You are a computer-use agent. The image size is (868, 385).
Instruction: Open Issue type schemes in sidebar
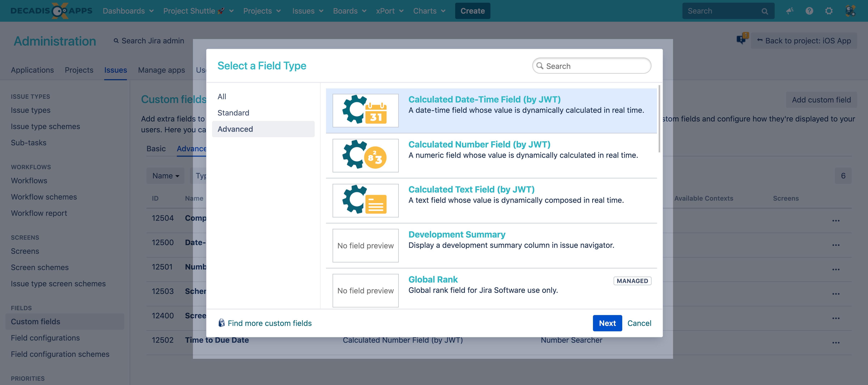[45, 126]
